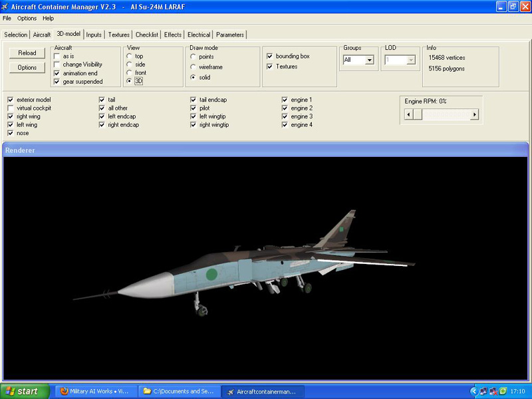Select the wireframe draw mode
The height and width of the screenshot is (399, 532).
click(x=194, y=67)
